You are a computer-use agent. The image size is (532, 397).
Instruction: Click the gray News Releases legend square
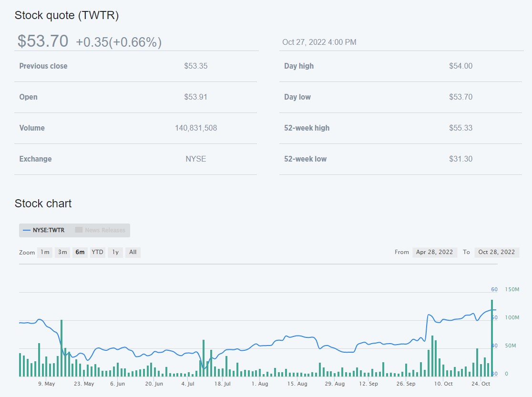pyautogui.click(x=79, y=230)
